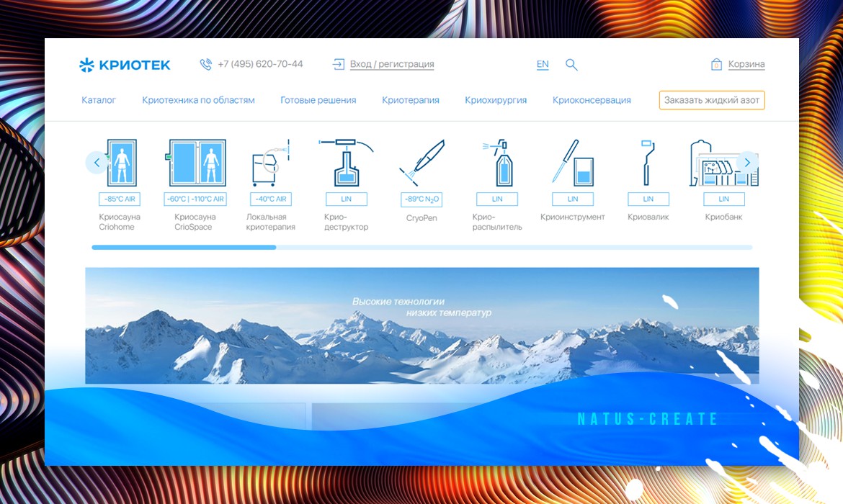The height and width of the screenshot is (504, 843).
Task: Click phone number +7 (495) 620-70-44
Action: click(260, 64)
